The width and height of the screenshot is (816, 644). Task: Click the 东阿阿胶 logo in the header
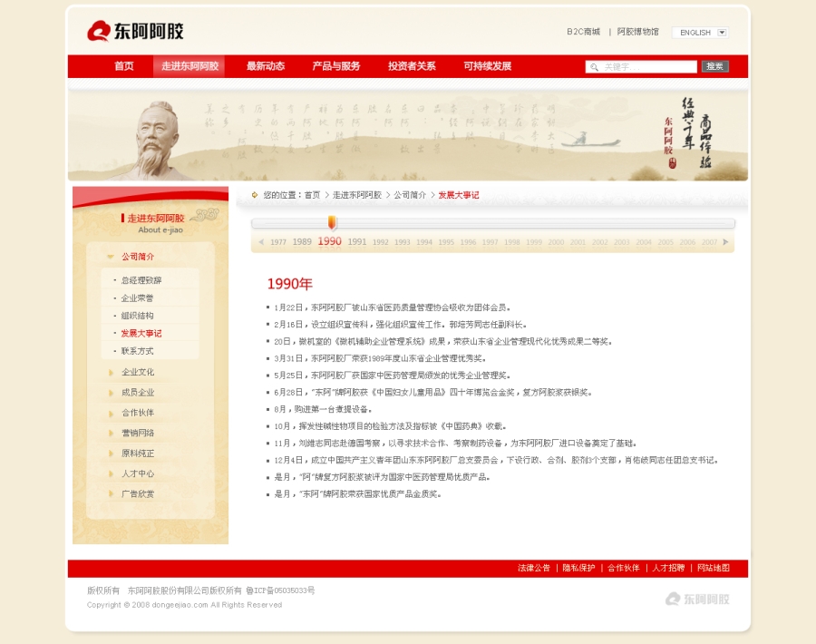pyautogui.click(x=135, y=32)
